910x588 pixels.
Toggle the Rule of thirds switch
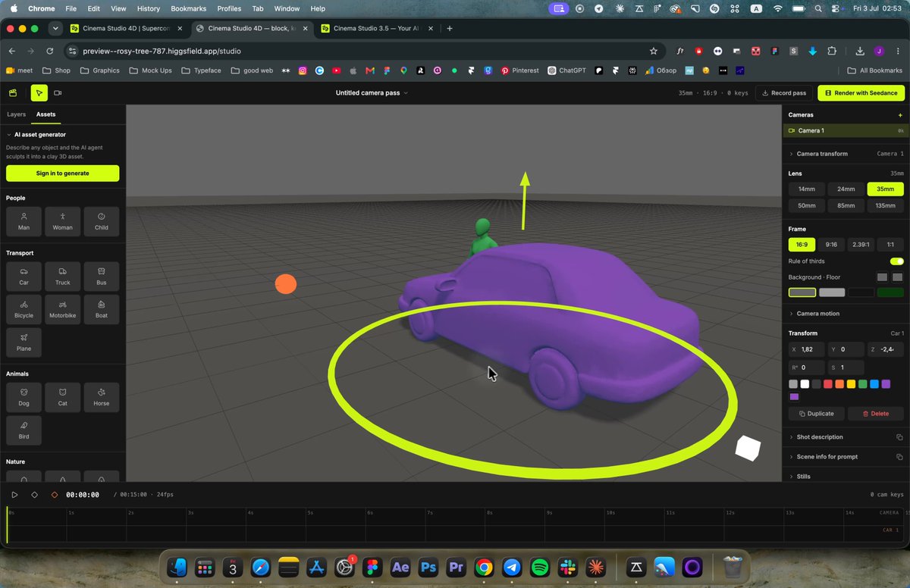tap(896, 261)
